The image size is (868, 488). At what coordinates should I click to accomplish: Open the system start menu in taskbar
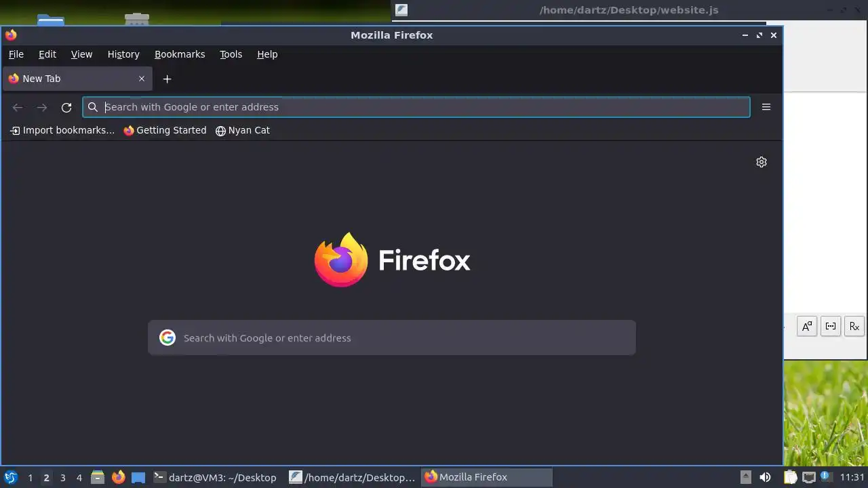pyautogui.click(x=11, y=477)
